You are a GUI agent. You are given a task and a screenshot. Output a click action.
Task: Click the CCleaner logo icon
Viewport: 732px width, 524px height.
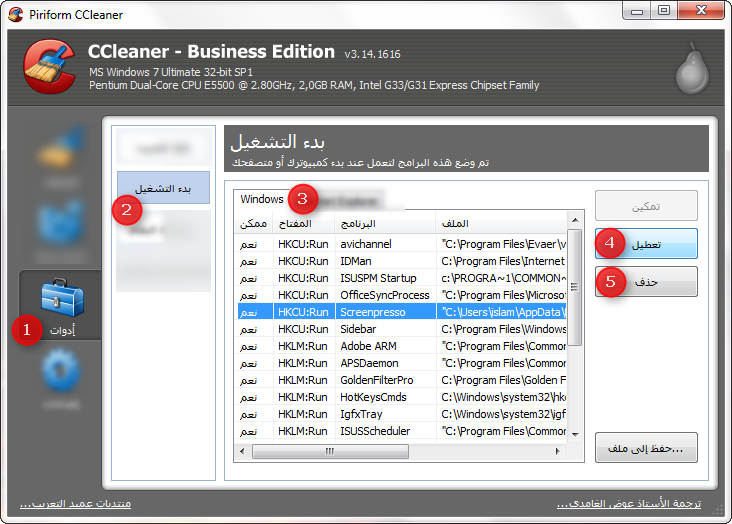coord(48,68)
